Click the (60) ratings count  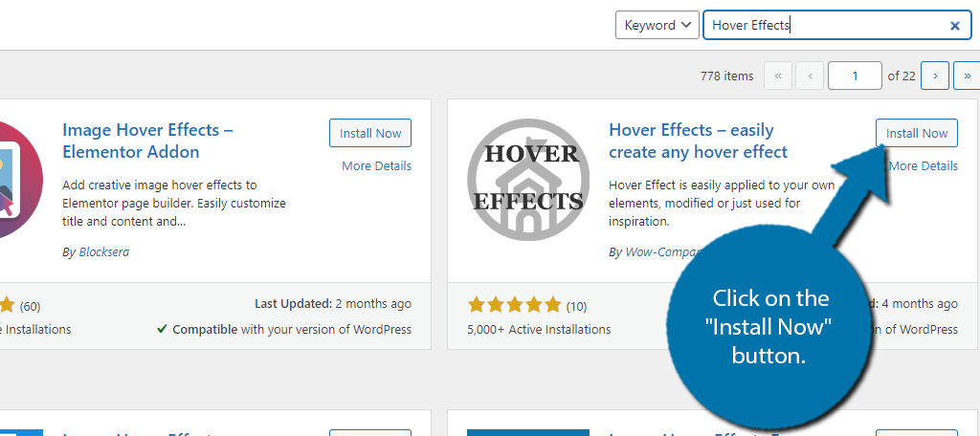[30, 306]
